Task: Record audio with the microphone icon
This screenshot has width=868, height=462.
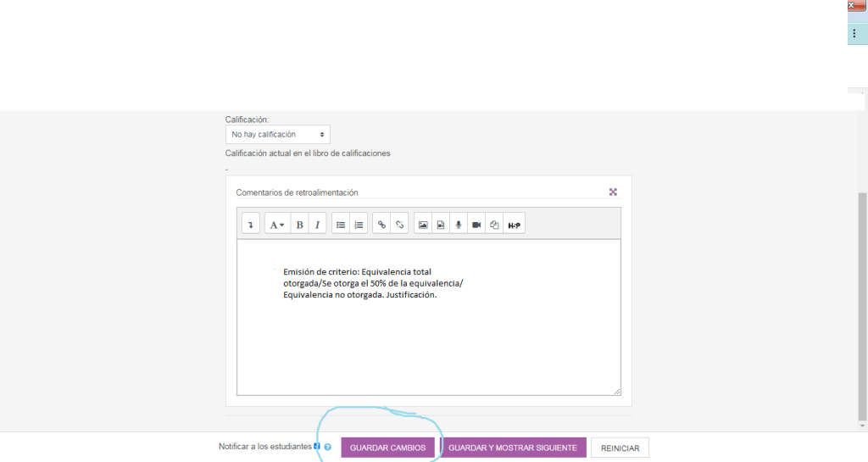Action: pyautogui.click(x=459, y=225)
